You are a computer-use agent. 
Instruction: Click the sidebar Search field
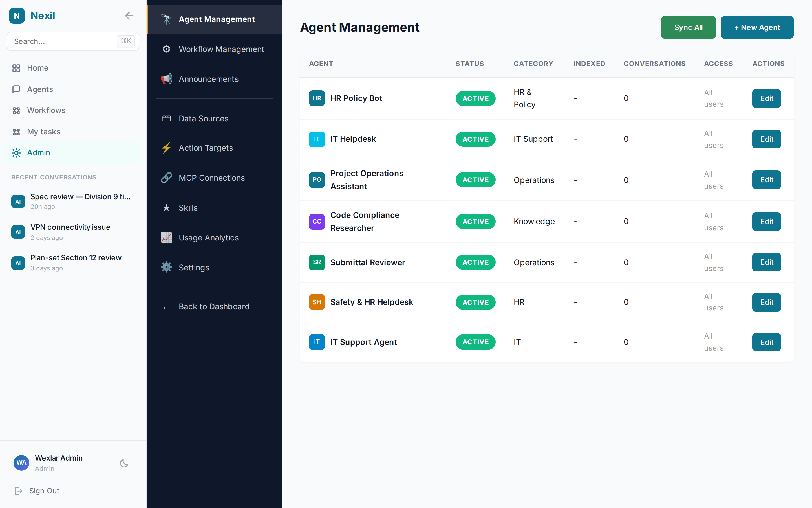coord(73,41)
